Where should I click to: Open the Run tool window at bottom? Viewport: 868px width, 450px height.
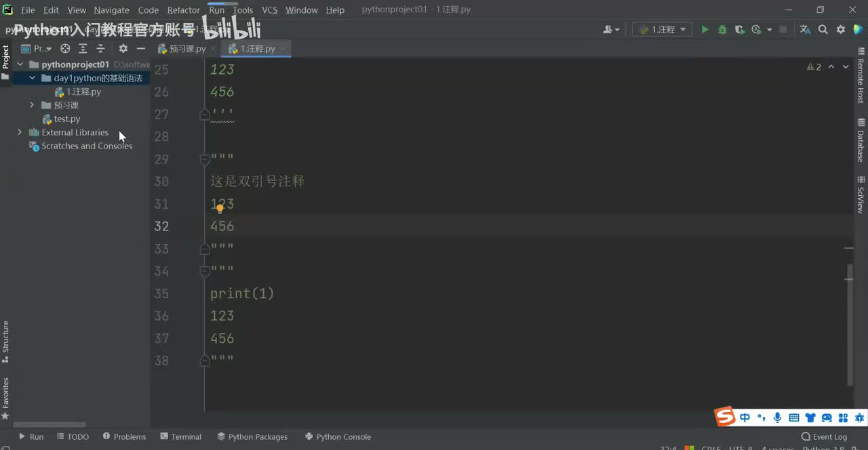31,437
